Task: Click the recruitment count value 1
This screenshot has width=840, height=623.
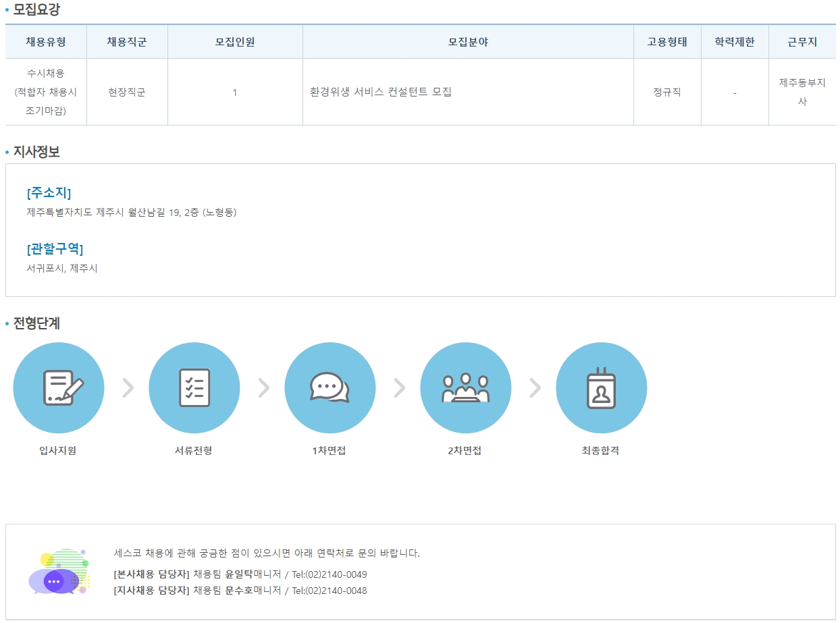Action: [x=235, y=92]
